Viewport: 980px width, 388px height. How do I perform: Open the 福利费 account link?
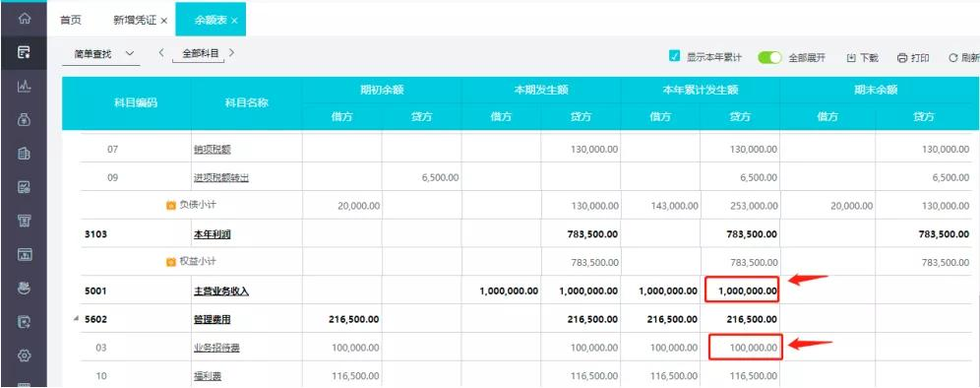point(208,376)
